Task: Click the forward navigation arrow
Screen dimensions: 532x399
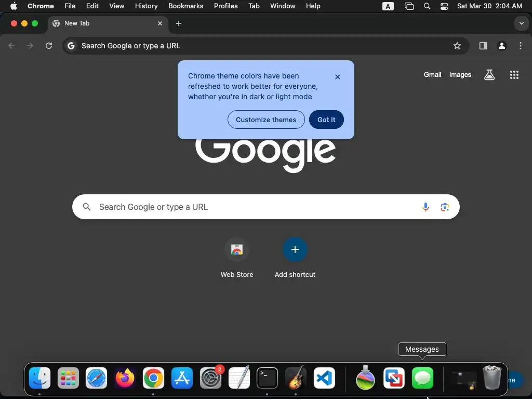Action: (x=30, y=46)
